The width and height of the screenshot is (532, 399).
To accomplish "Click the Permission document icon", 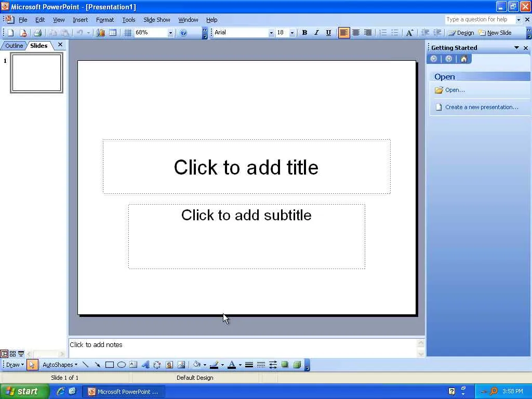I will tap(23, 33).
